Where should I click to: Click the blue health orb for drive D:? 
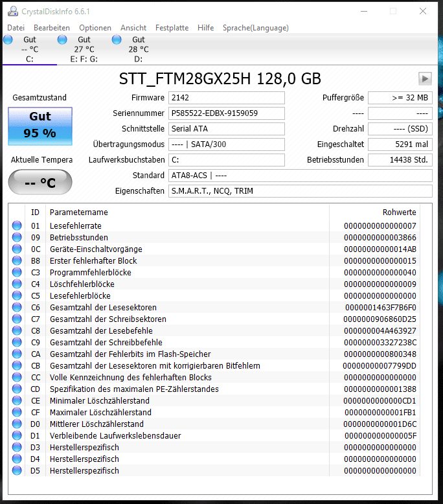(x=117, y=40)
